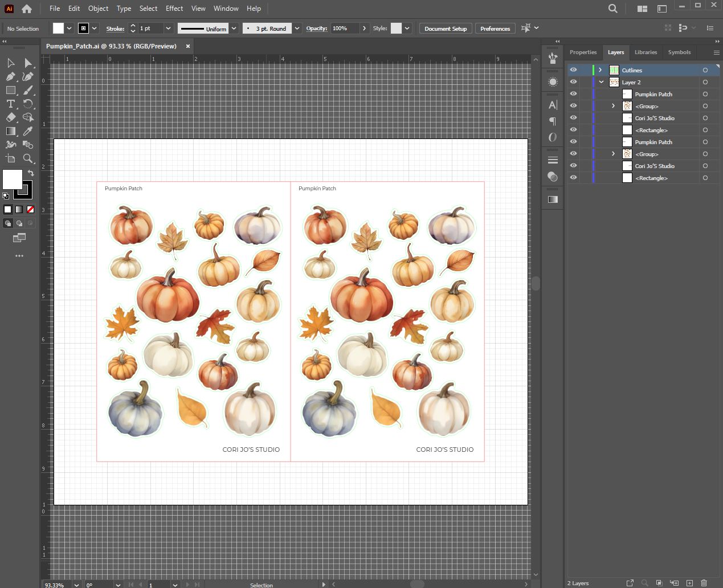Viewport: 723px width, 588px height.
Task: Toggle eye on first Rectangle sublayer
Action: (573, 130)
